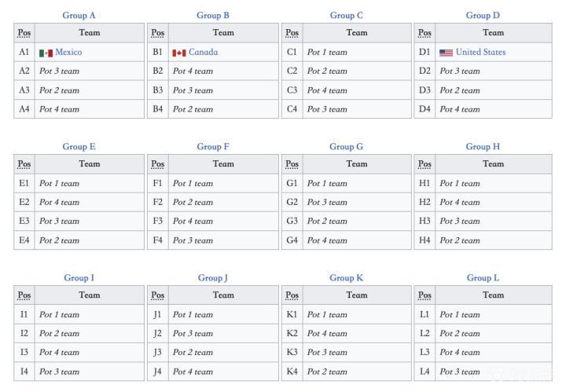The width and height of the screenshot is (566, 392).
Task: Click the Pot 1 team cell in row E1
Action: (x=60, y=183)
